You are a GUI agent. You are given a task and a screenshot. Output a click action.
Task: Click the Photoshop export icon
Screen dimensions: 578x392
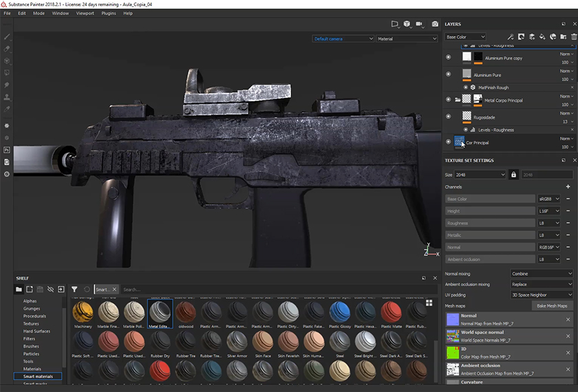(7, 150)
